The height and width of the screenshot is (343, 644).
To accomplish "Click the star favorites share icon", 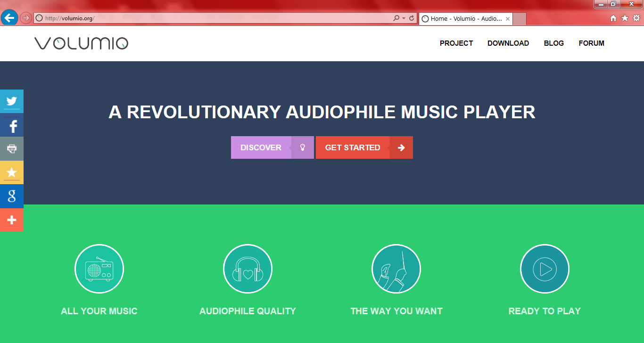I will 12,172.
